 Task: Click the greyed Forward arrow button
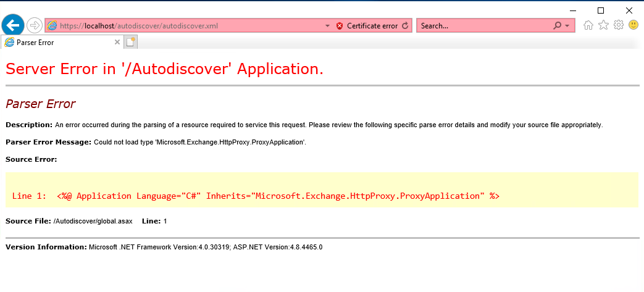click(x=35, y=25)
